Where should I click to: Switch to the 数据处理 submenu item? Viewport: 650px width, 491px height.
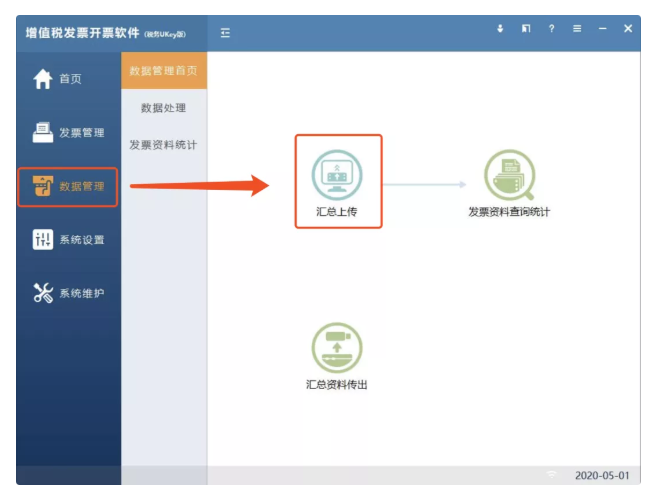163,108
